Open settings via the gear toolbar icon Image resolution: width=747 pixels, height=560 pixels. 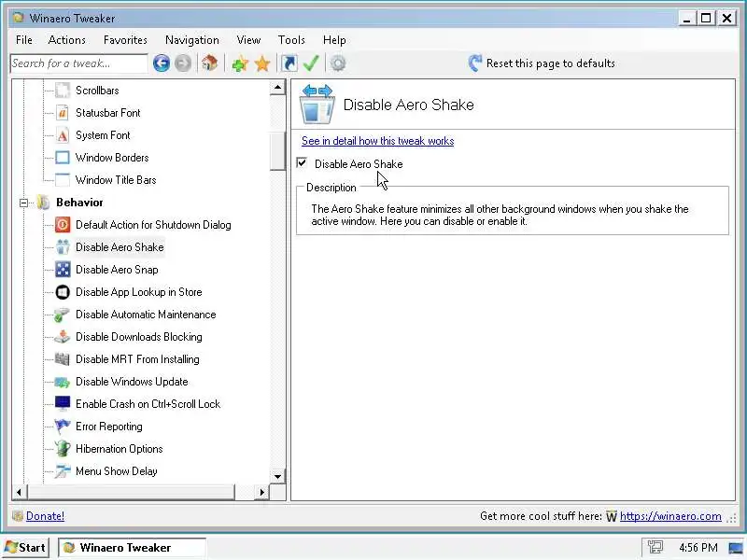(x=338, y=63)
